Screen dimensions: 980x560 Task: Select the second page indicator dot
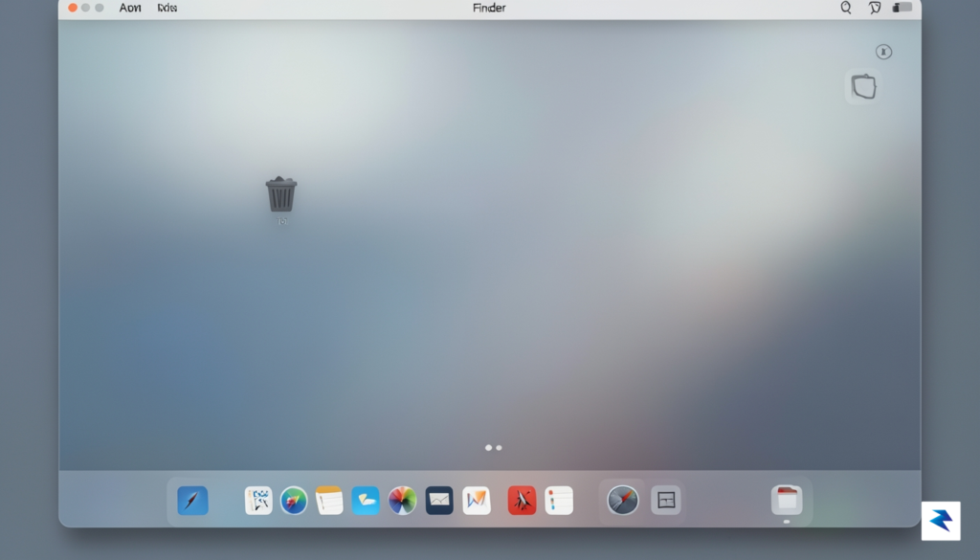pyautogui.click(x=499, y=447)
